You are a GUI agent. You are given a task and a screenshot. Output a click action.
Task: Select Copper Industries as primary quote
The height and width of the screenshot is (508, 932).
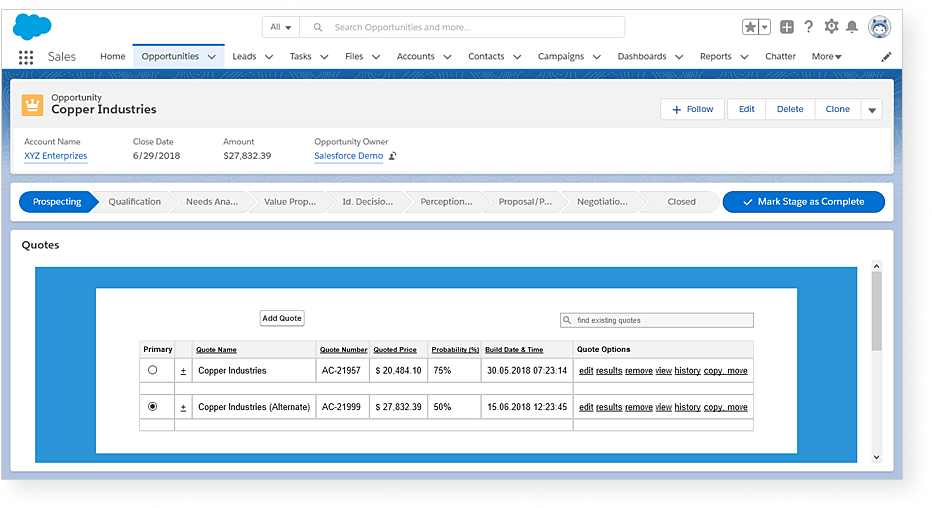[x=153, y=370]
